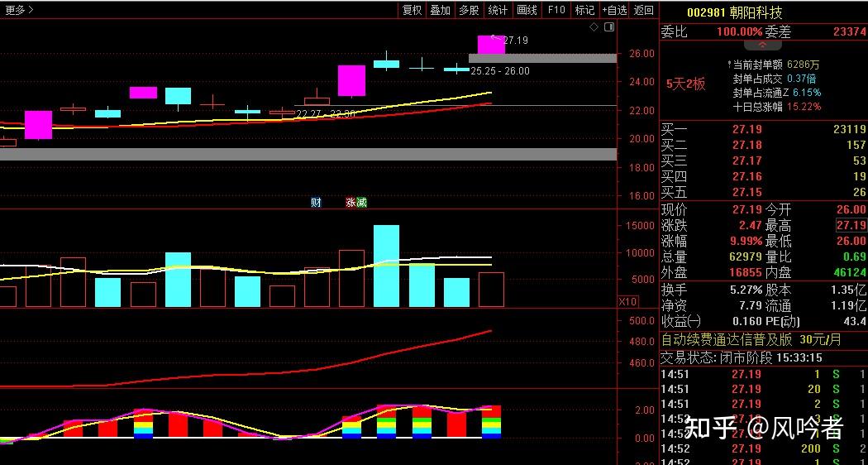Click the 自动续费通达信普及版 subscription link
868x465 pixels.
[727, 339]
